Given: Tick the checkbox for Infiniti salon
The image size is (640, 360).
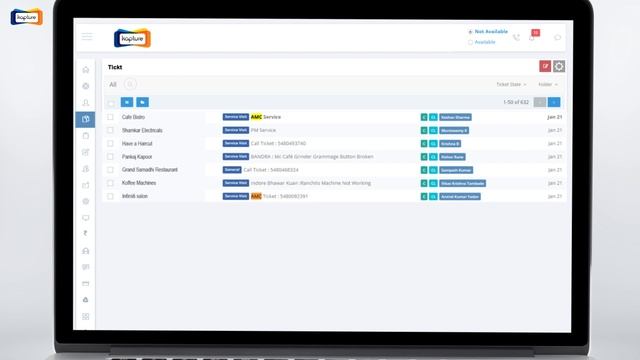Looking at the screenshot, I should click(110, 196).
